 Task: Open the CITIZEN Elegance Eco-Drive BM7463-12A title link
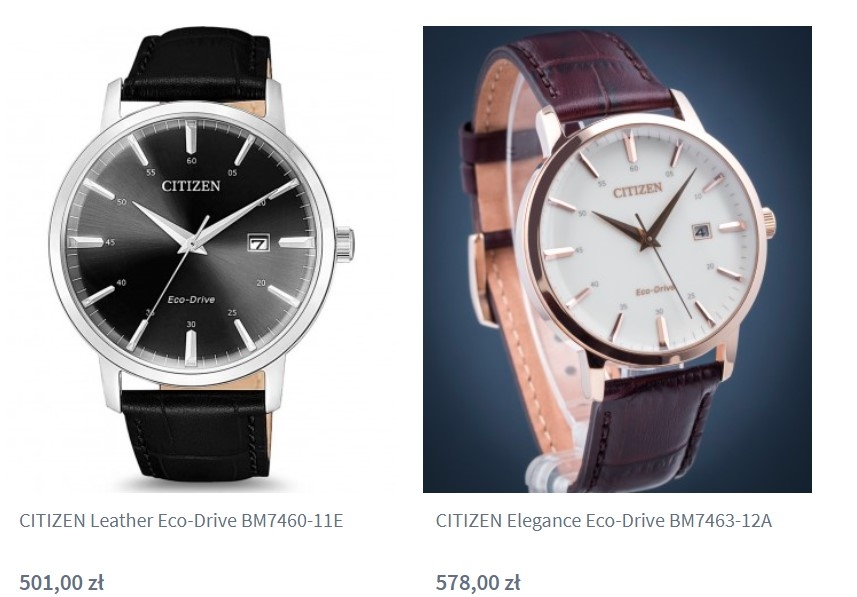[604, 520]
